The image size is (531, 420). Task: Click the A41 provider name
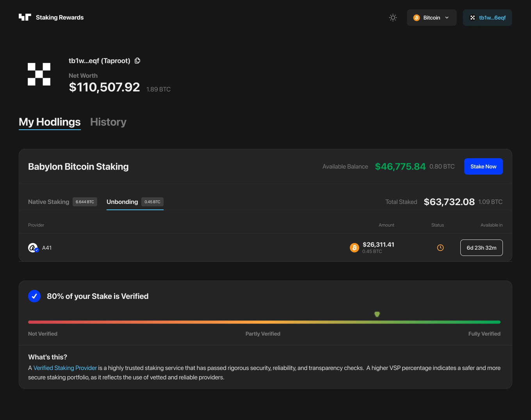click(47, 248)
